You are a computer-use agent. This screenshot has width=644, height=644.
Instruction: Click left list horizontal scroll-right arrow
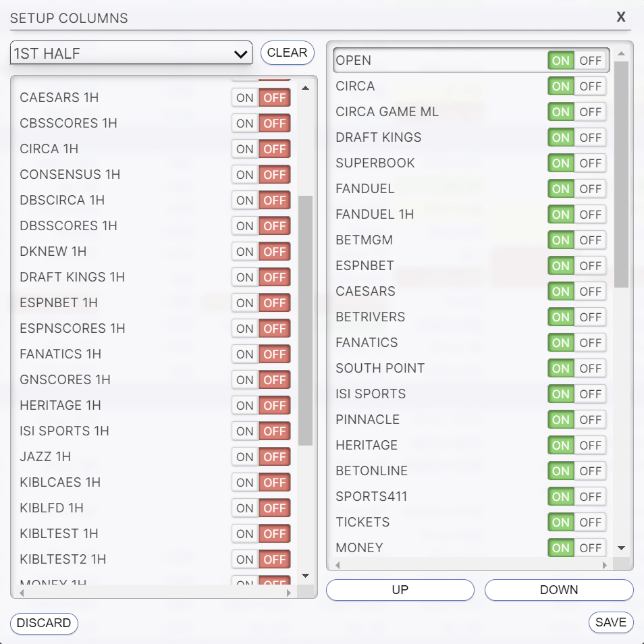coord(289,593)
